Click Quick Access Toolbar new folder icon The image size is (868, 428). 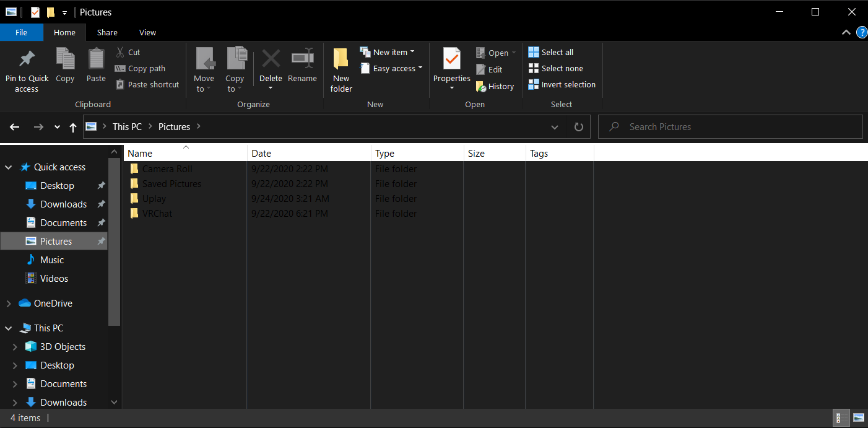click(50, 12)
